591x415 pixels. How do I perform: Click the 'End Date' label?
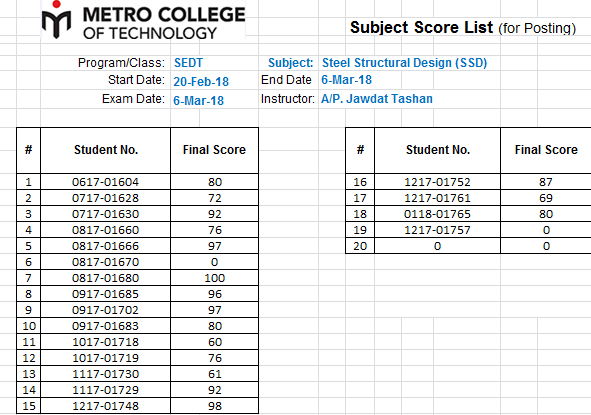(286, 80)
